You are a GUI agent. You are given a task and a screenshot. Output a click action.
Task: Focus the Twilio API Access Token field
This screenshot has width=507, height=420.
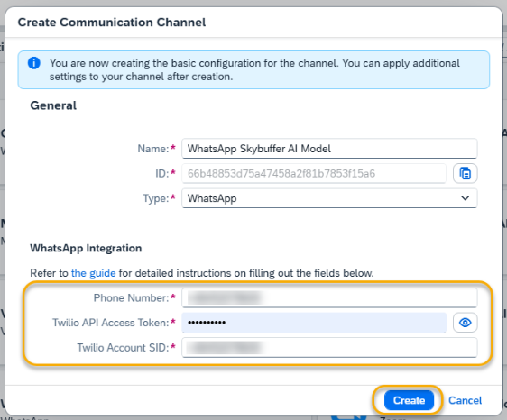(314, 323)
